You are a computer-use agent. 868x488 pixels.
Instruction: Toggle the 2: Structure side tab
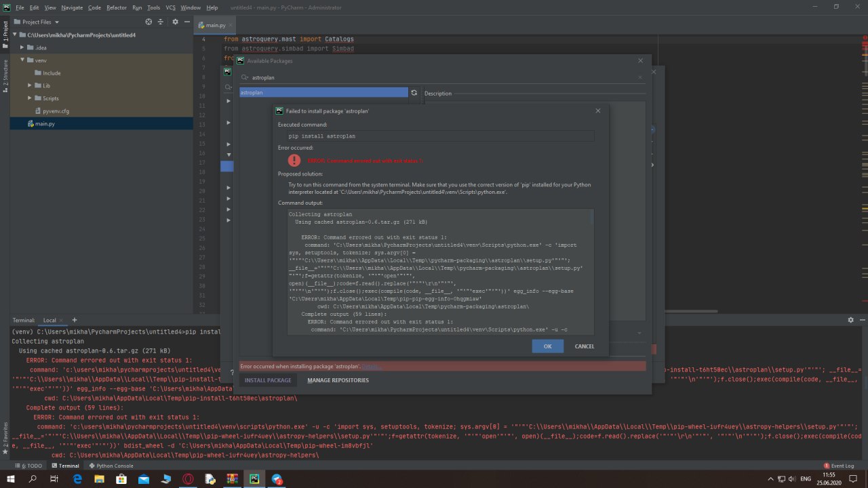click(5, 75)
